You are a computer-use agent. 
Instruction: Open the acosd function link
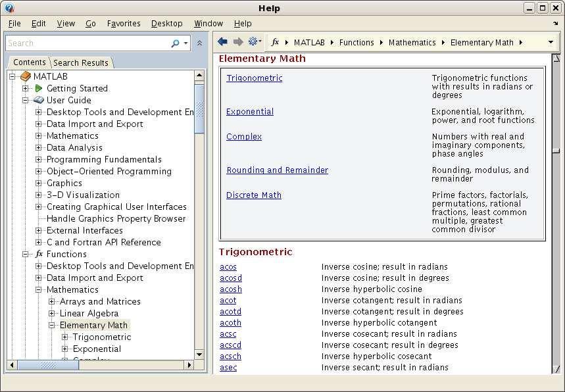[231, 278]
